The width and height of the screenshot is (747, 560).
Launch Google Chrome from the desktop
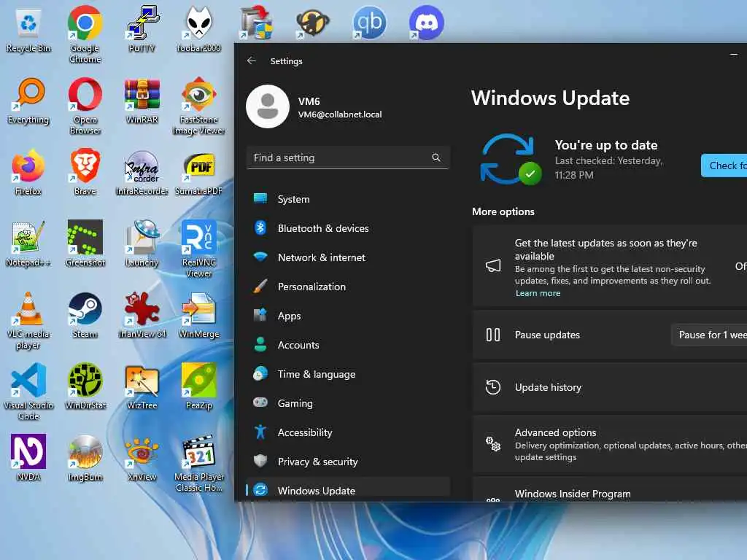pyautogui.click(x=85, y=34)
